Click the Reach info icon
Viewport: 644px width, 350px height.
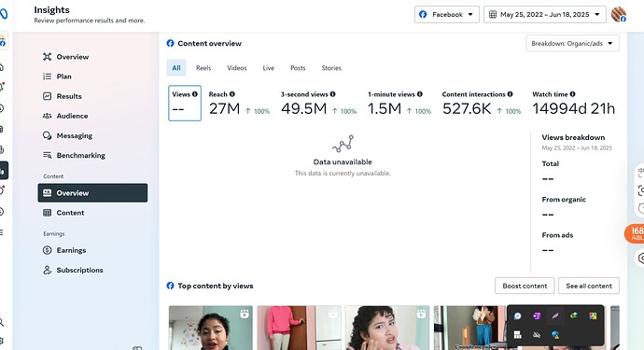point(232,94)
